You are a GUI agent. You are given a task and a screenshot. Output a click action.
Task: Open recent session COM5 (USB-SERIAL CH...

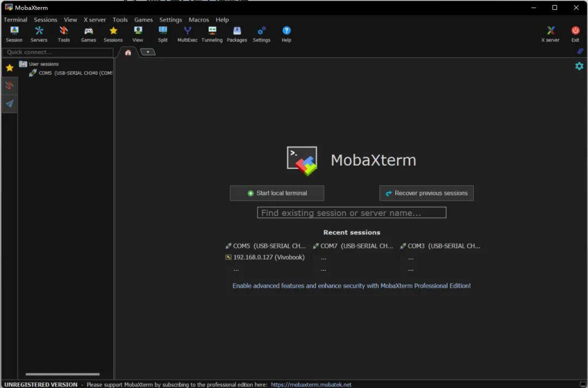point(266,246)
